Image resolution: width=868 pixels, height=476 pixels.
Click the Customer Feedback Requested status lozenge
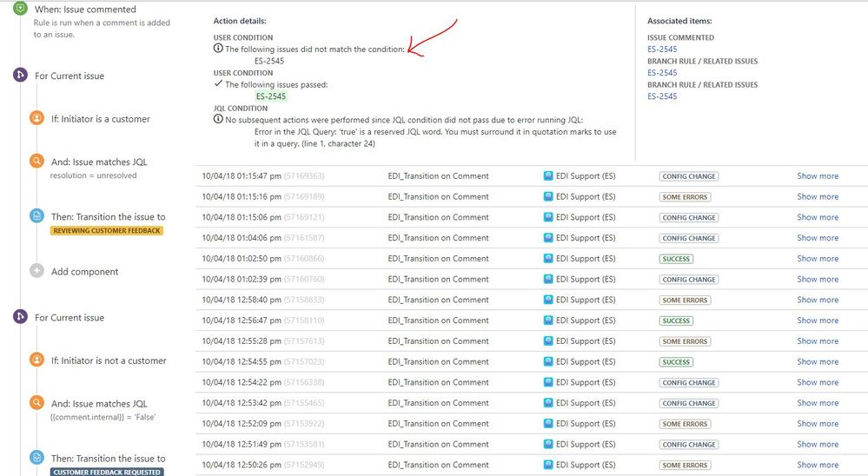pyautogui.click(x=107, y=473)
